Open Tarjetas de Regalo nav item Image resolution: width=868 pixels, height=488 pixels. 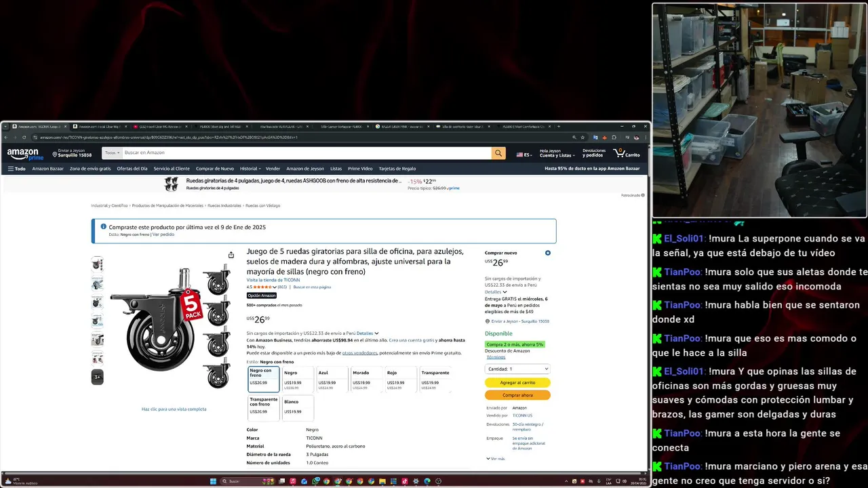pos(397,169)
